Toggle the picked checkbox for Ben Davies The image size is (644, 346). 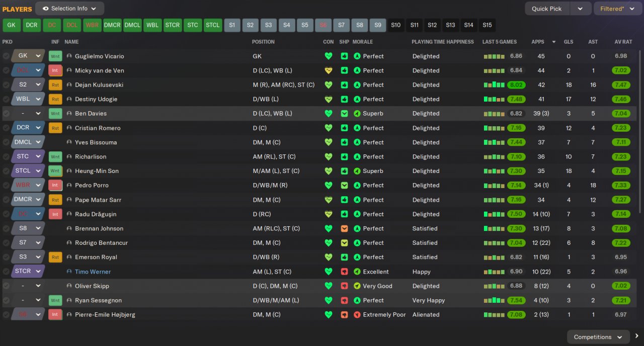point(6,114)
